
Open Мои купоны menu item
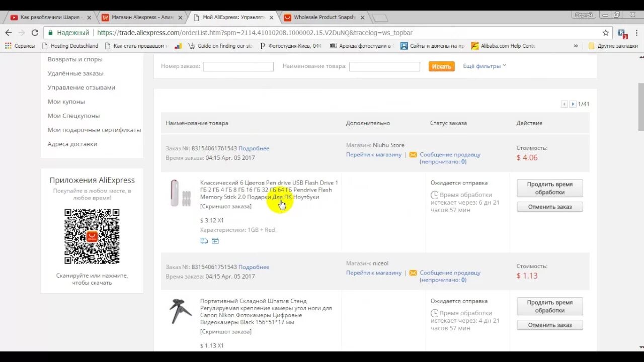pos(66,102)
